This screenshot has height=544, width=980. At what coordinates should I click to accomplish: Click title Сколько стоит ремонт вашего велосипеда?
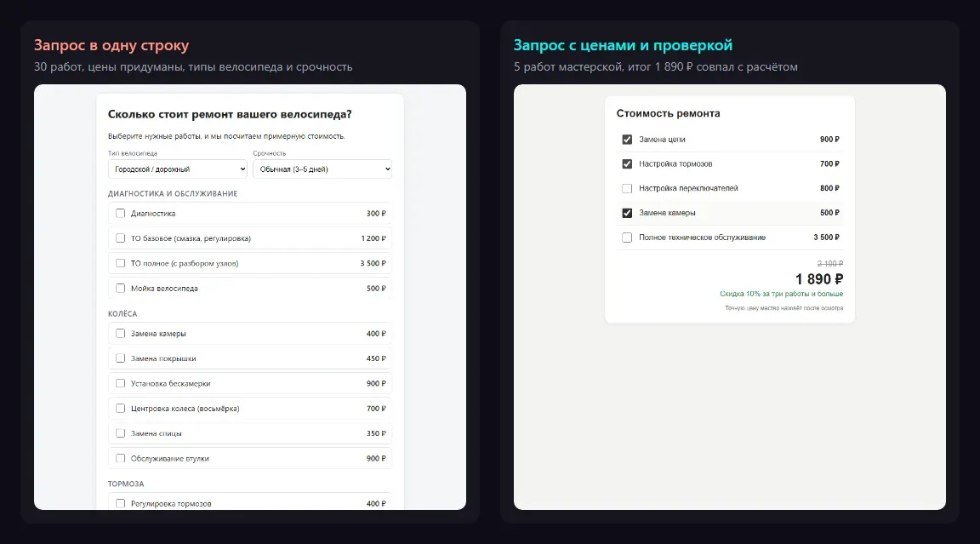click(x=230, y=114)
